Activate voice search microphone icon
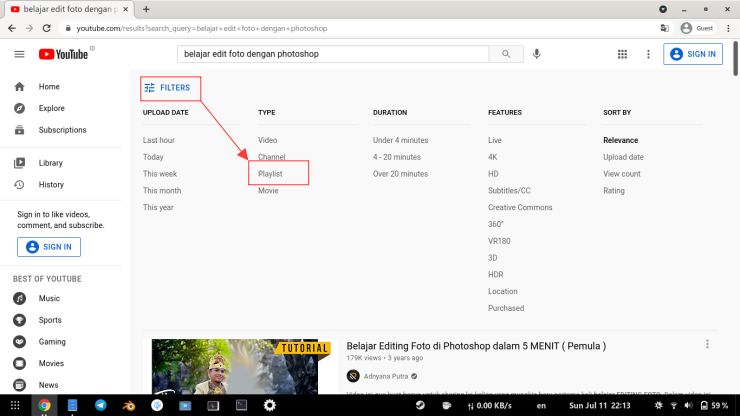 537,54
